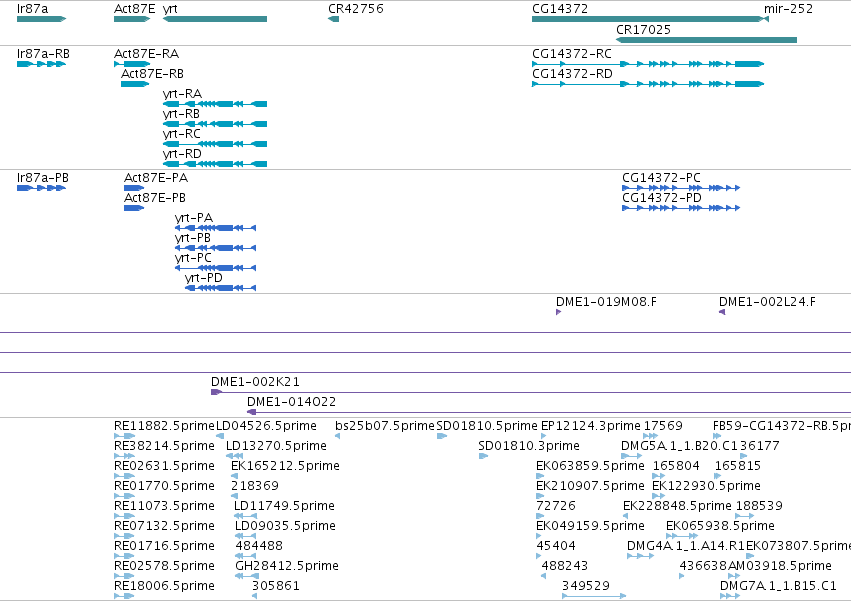Click the RE11882.5prime EST label
This screenshot has width=851, height=601.
(164, 426)
